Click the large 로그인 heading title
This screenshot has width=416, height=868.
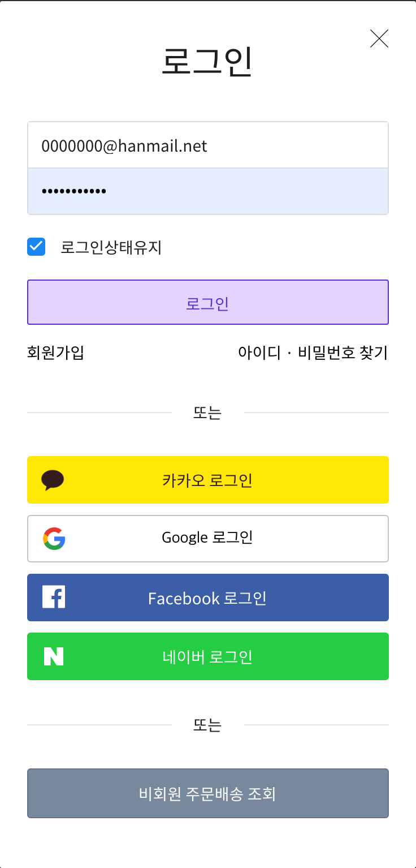[207, 61]
